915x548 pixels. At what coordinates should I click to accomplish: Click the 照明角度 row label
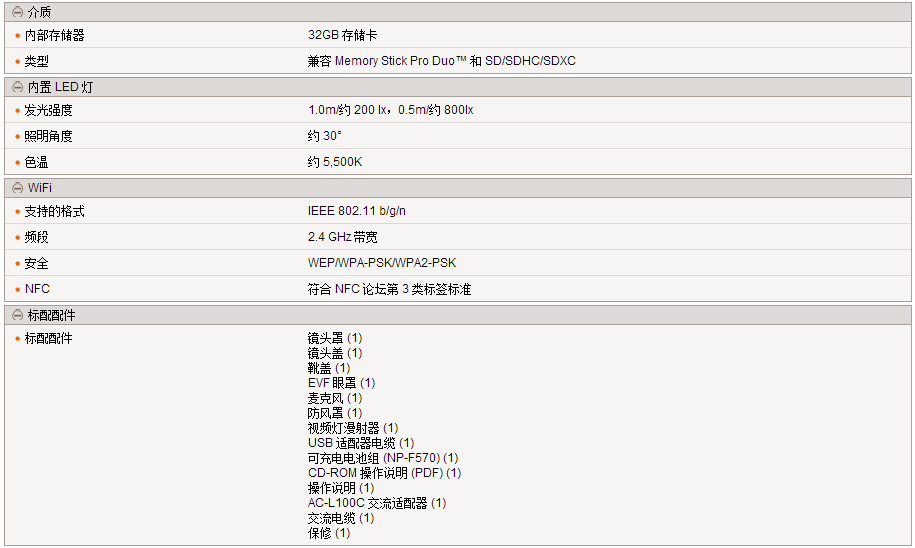click(x=48, y=136)
